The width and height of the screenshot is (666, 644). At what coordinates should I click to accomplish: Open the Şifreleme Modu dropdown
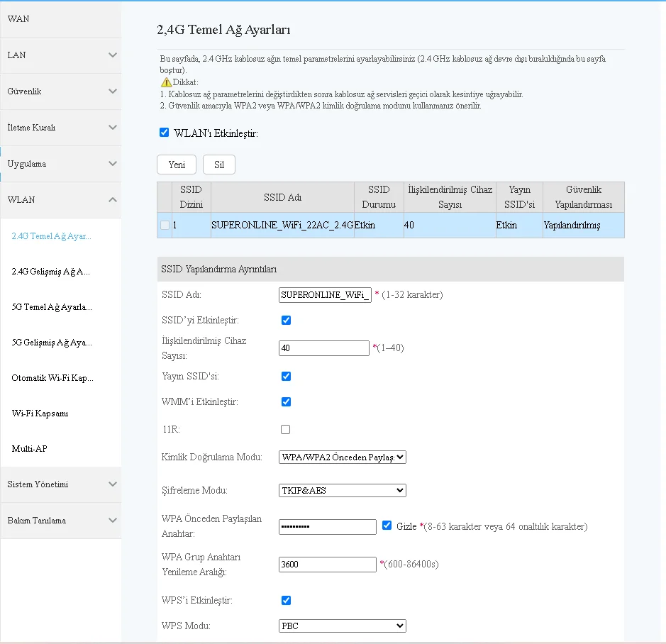click(343, 490)
